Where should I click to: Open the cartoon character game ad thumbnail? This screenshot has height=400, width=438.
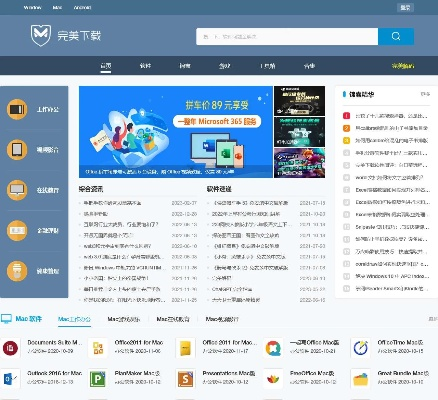(x=299, y=163)
